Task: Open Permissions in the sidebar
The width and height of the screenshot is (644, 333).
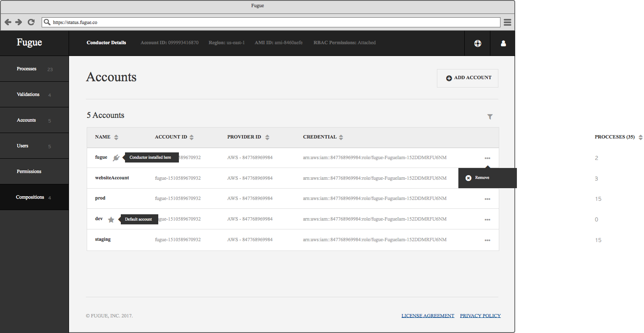Action: 34,171
